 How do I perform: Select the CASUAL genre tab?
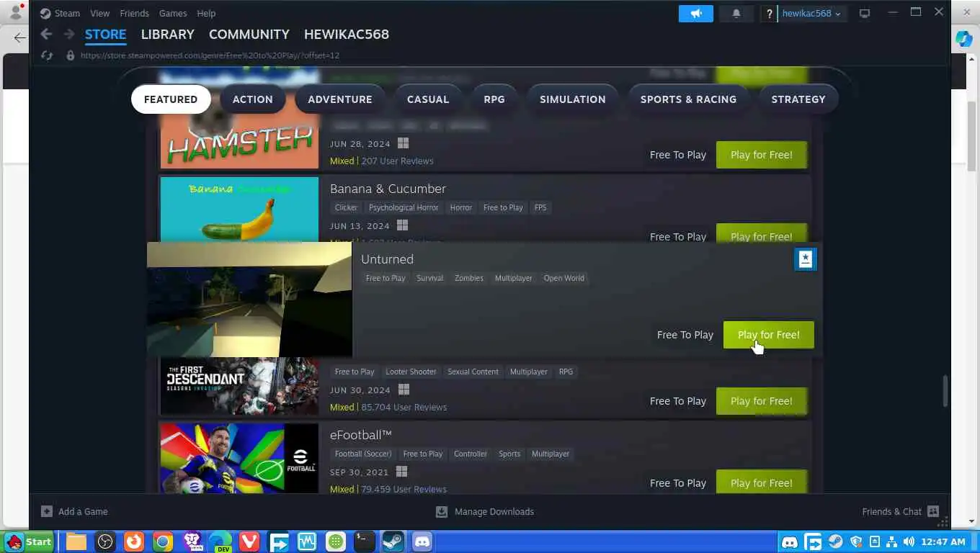[428, 99]
